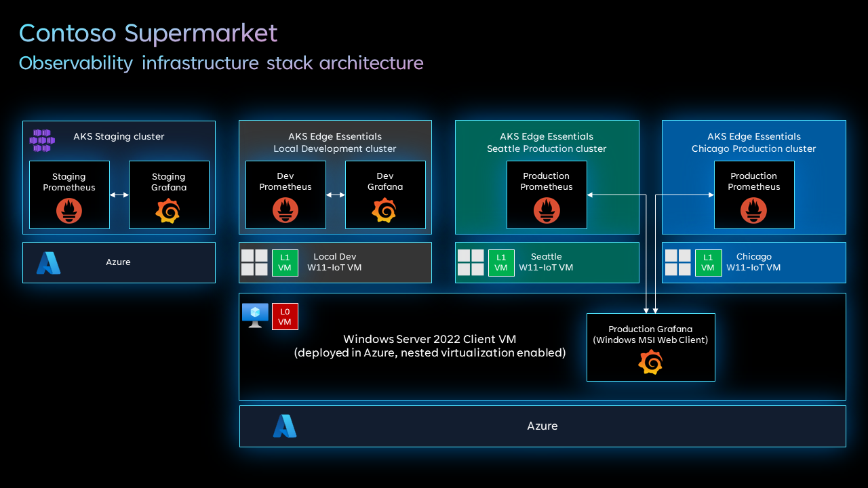Viewport: 868px width, 488px height.
Task: Click the Seattle Production Prometheus icon
Action: click(547, 210)
